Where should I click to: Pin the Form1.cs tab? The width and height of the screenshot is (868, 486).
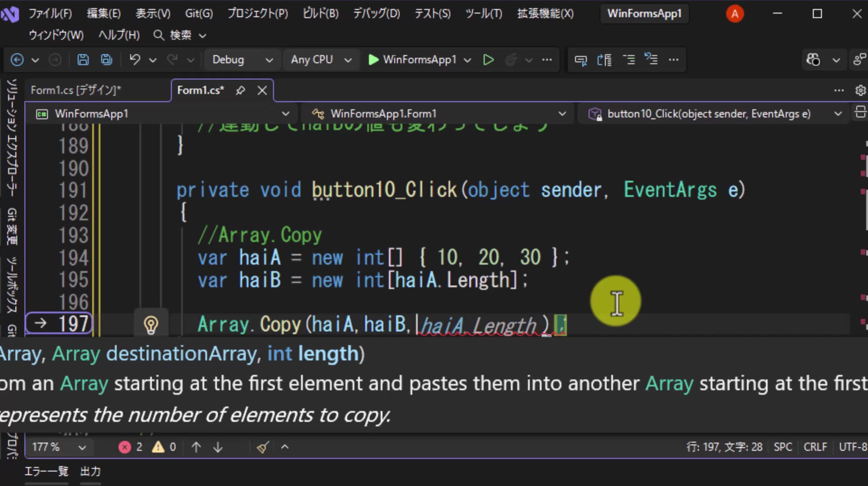241,90
